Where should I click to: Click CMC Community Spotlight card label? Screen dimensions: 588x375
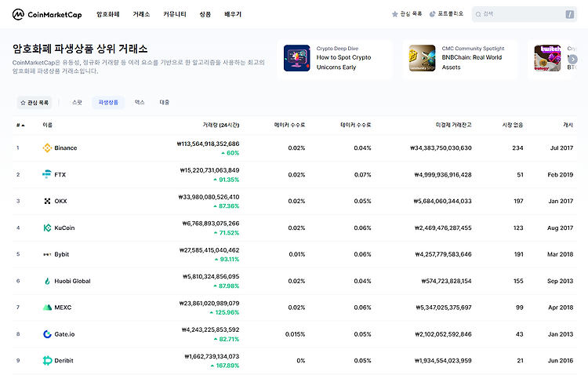coord(473,49)
